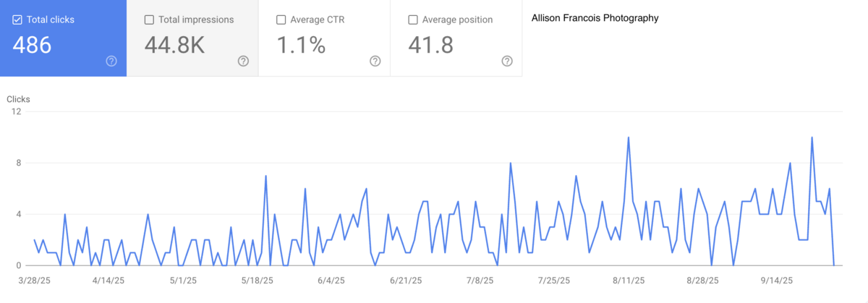Viewport: 868px width, 303px height.
Task: Click the 8/11/25 date axis label
Action: click(629, 280)
